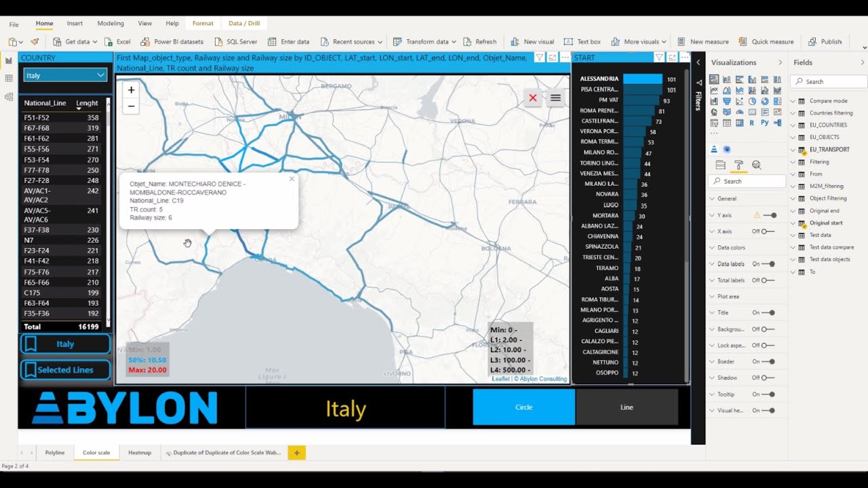868x488 pixels.
Task: Toggle the Background switch
Action: pos(768,329)
